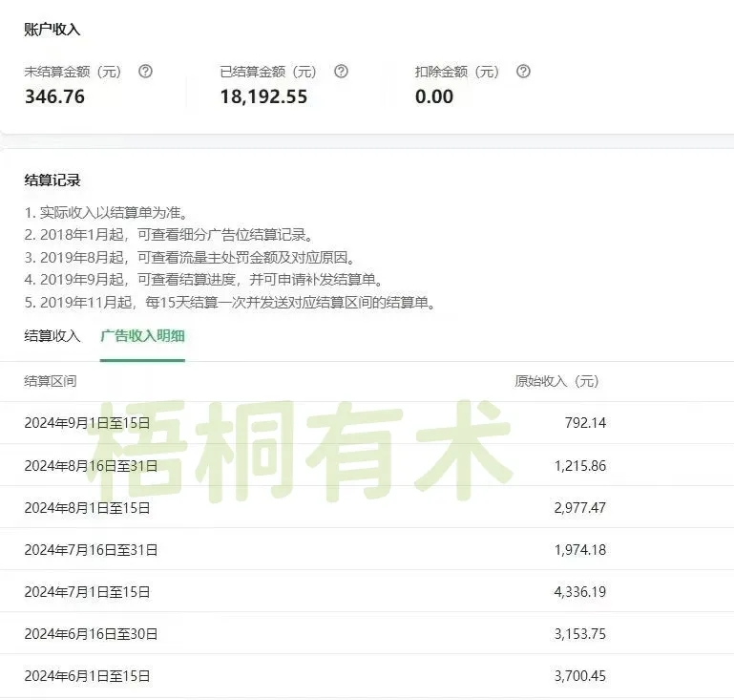The width and height of the screenshot is (734, 700).
Task: Open the 2024年8月16日至31日 settlement row
Action: [91, 466]
